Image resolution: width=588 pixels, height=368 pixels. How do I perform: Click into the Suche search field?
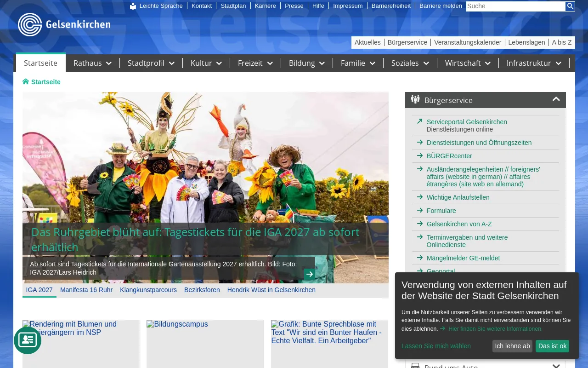[x=515, y=6]
